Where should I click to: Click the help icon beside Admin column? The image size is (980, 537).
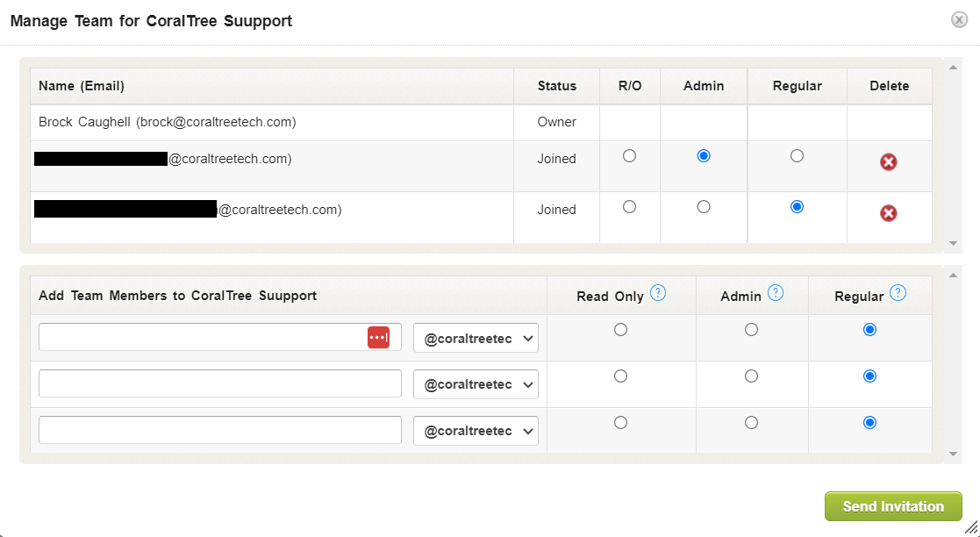[x=776, y=294]
